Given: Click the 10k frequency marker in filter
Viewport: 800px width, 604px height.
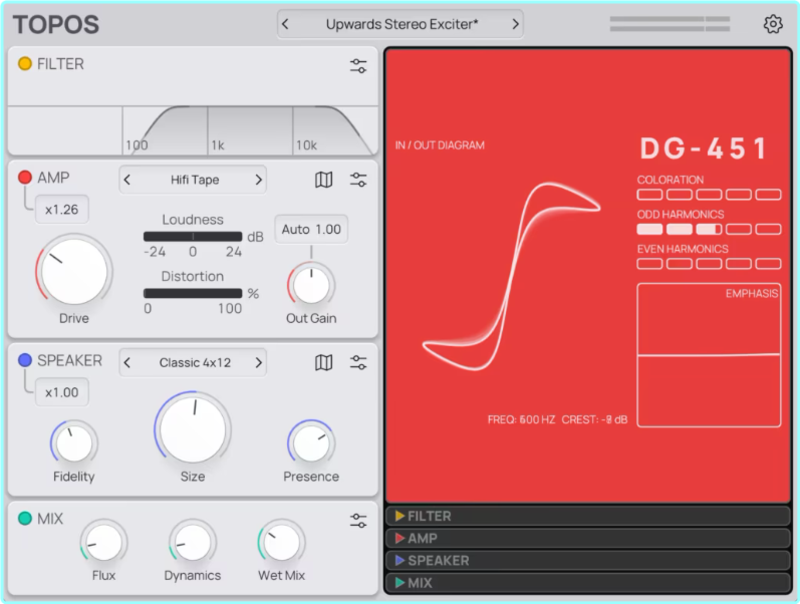Looking at the screenshot, I should click(307, 145).
